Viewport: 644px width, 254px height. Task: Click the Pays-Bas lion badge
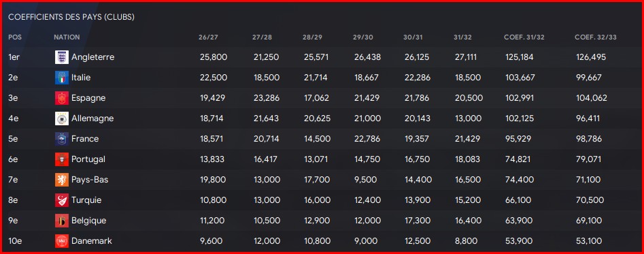[62, 180]
